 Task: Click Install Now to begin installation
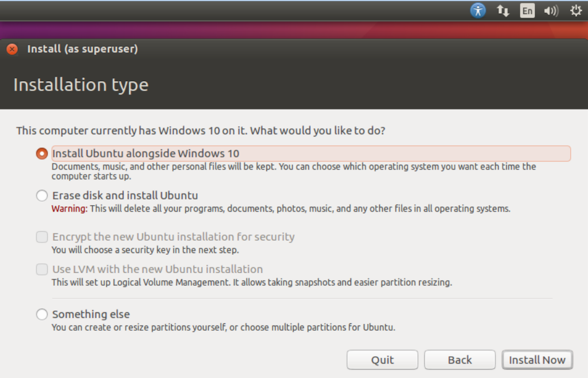point(537,360)
